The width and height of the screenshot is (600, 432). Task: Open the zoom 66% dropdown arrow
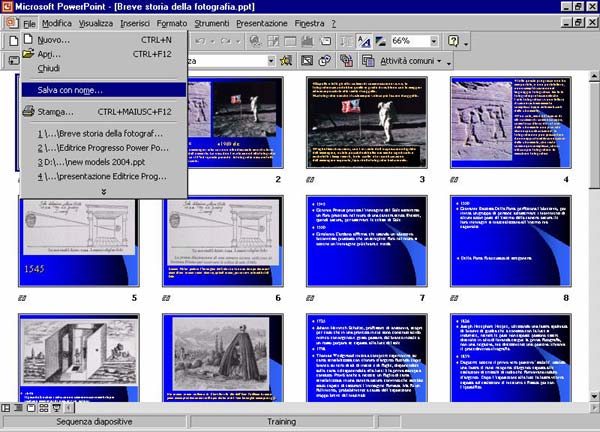[434, 41]
